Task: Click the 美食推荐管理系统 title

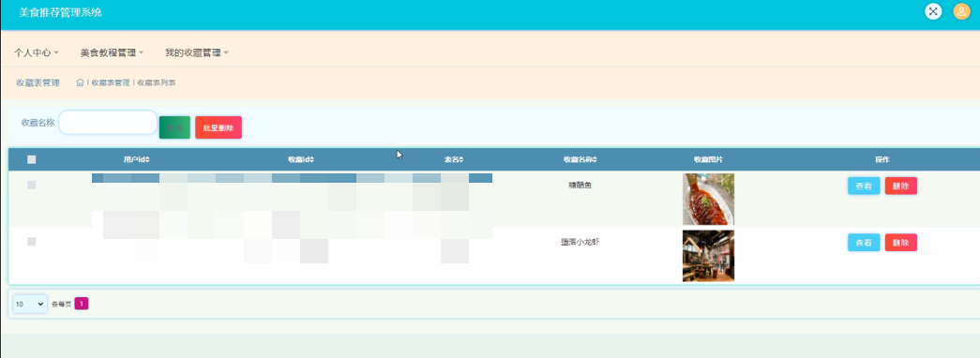Action: coord(60,12)
